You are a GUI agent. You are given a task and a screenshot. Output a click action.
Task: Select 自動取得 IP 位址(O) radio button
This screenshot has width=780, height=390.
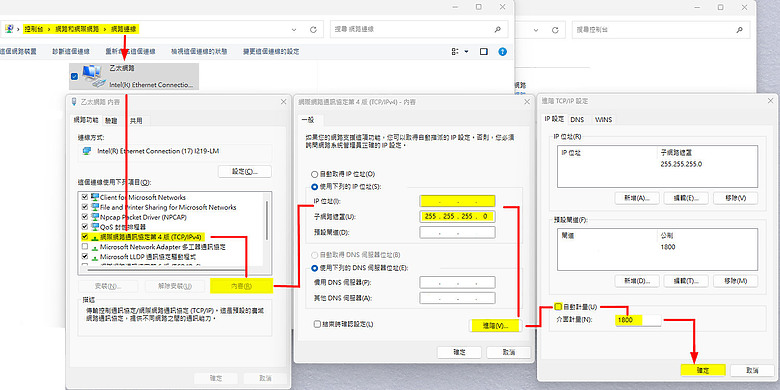(314, 175)
